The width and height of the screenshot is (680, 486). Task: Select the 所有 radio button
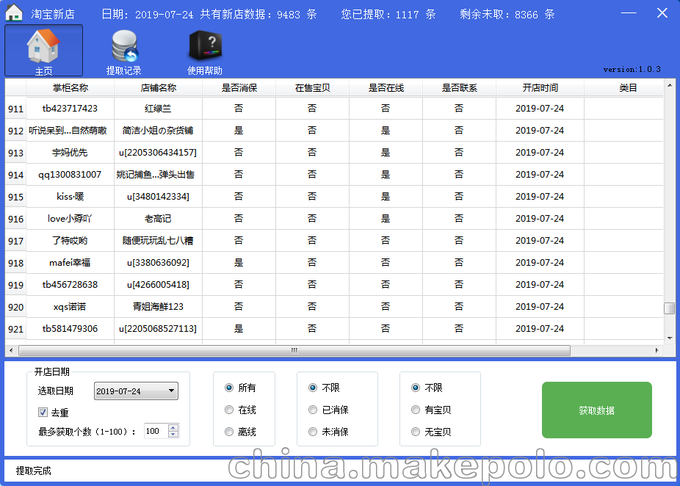click(229, 388)
